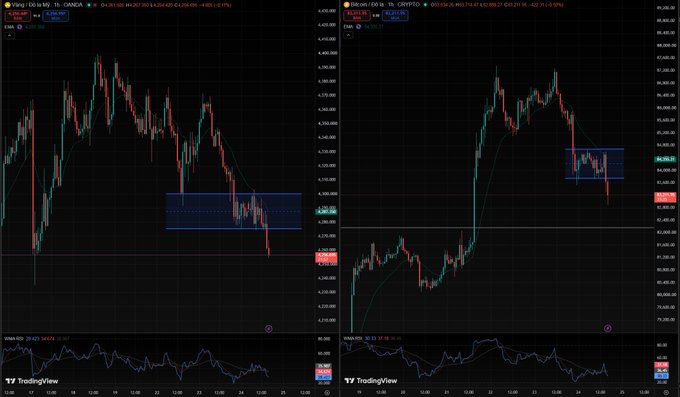Image resolution: width=680 pixels, height=397 pixels.
Task: Click the purple EMA settings circle on the Bitcoin chart
Action: [x=359, y=27]
